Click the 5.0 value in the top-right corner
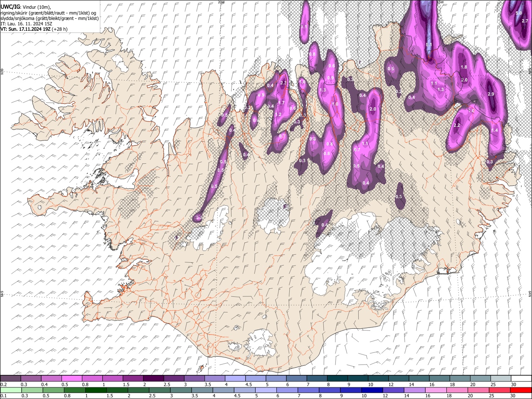532x399 pixels. tap(519, 13)
